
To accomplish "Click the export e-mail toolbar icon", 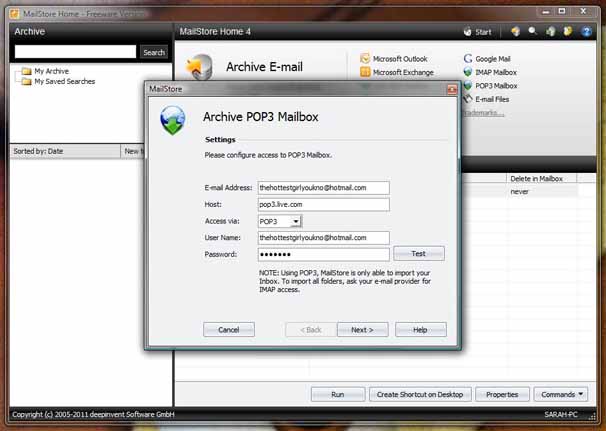I will click(x=550, y=31).
